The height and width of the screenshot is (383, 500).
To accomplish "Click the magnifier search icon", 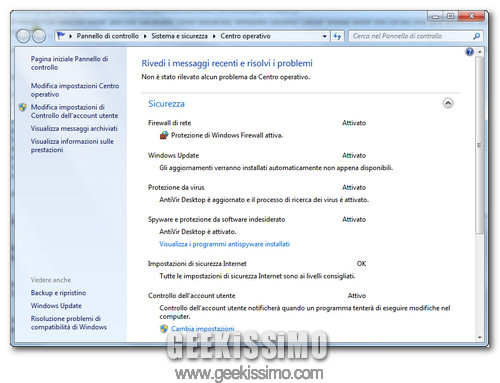I will [477, 36].
